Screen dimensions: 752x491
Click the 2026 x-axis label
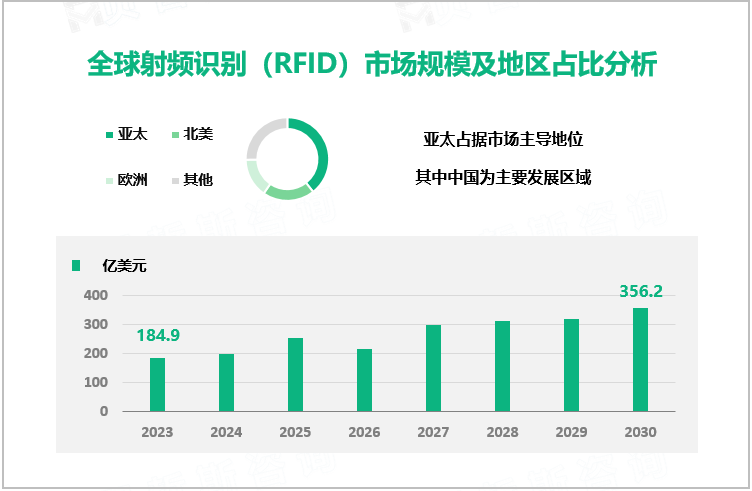pyautogui.click(x=364, y=433)
